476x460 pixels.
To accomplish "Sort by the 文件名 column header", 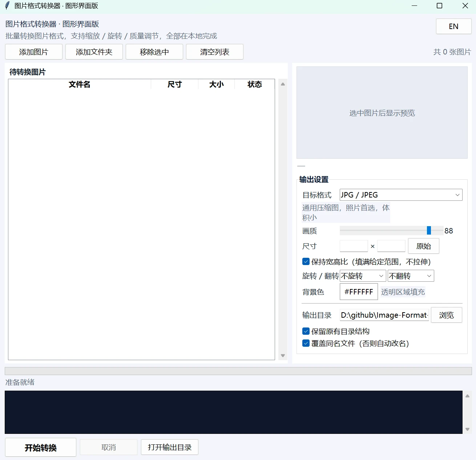I will pos(80,85).
